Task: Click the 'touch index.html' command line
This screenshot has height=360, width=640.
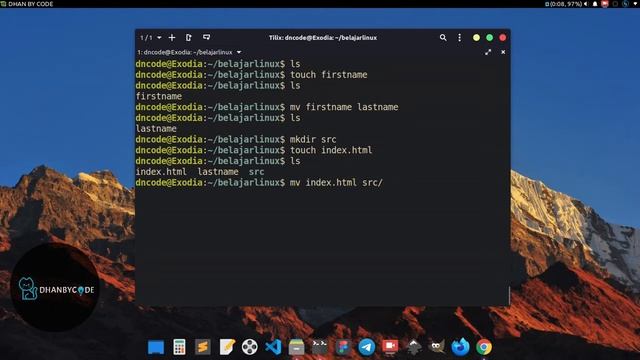Action: pos(254,150)
